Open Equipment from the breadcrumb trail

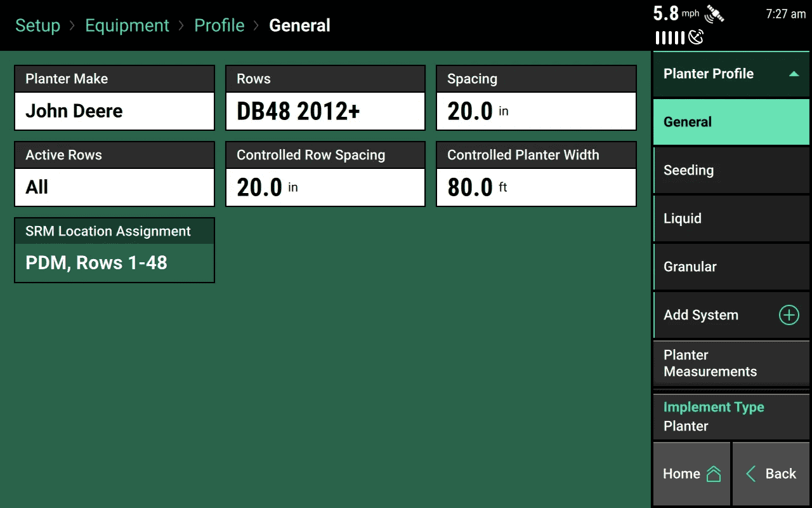click(127, 25)
